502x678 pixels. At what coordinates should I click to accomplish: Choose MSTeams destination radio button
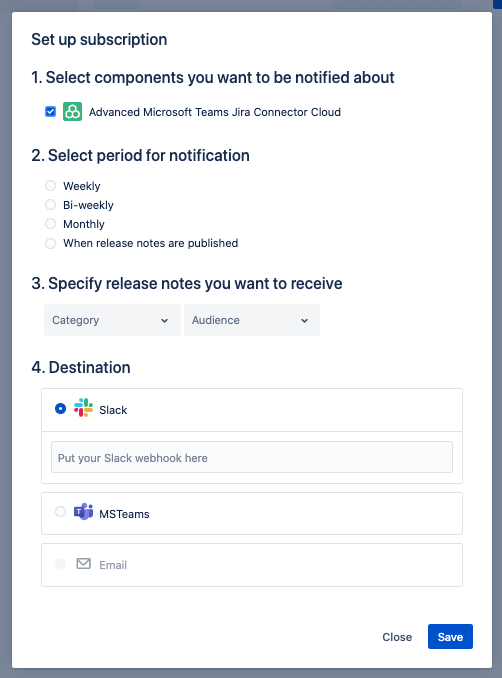[x=61, y=512]
